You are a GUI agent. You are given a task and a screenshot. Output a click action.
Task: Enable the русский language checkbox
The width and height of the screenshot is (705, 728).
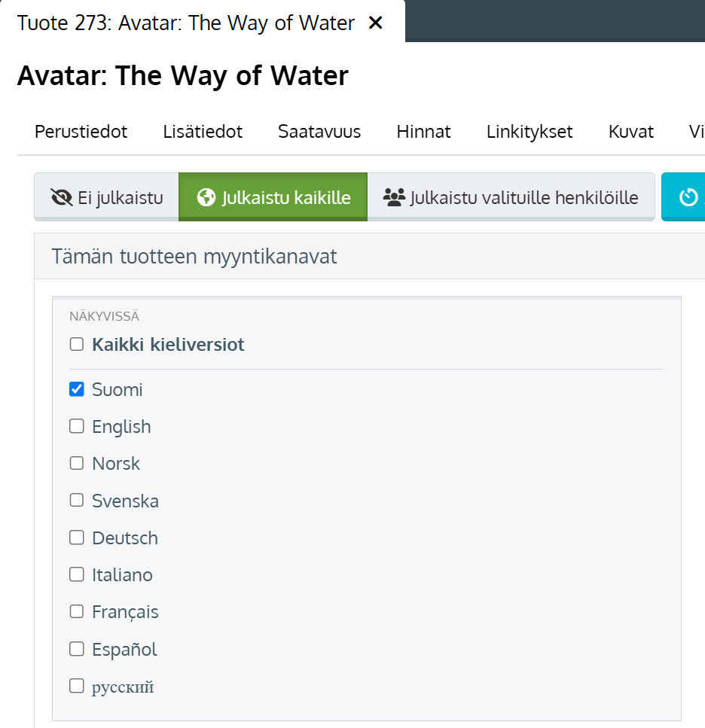click(x=77, y=686)
